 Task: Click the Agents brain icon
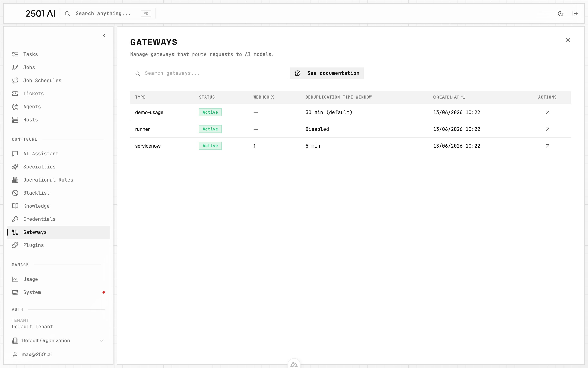click(x=15, y=107)
